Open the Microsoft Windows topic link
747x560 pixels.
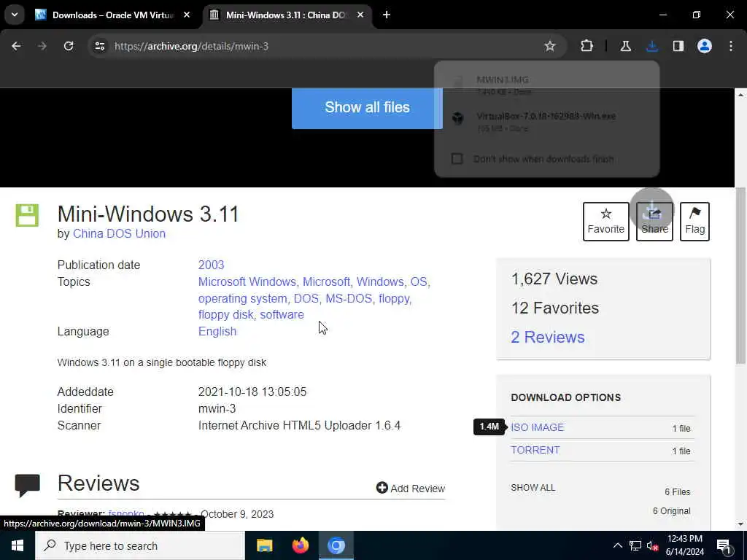click(248, 282)
